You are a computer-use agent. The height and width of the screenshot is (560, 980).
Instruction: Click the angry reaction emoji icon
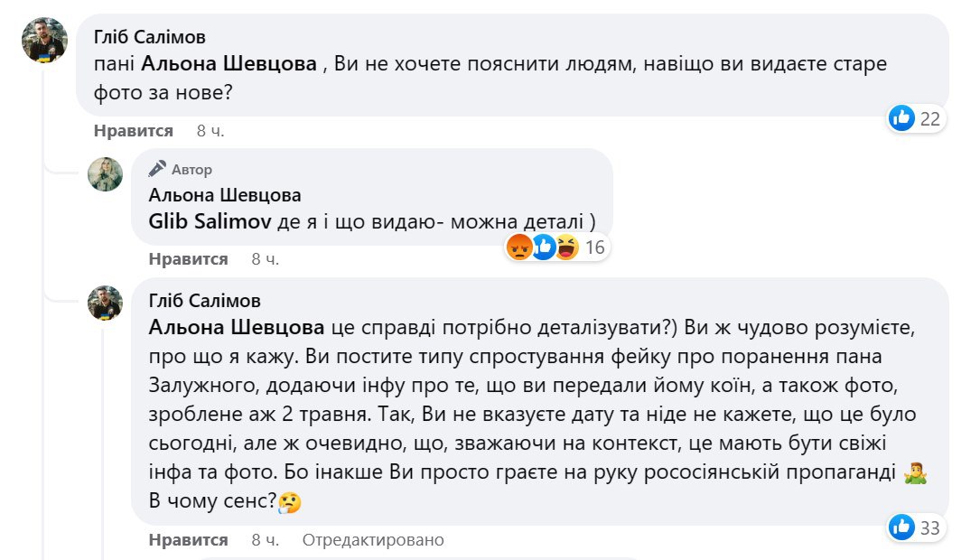(519, 247)
